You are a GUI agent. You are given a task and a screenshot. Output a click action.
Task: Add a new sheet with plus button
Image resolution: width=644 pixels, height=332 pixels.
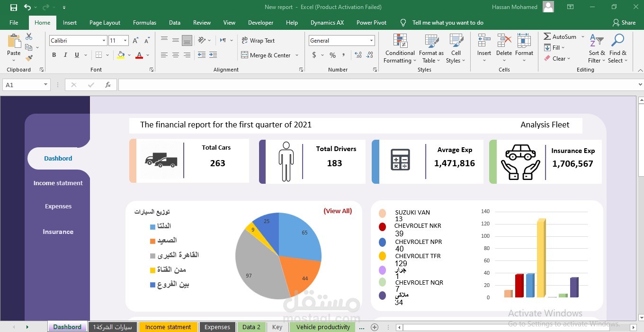point(375,327)
